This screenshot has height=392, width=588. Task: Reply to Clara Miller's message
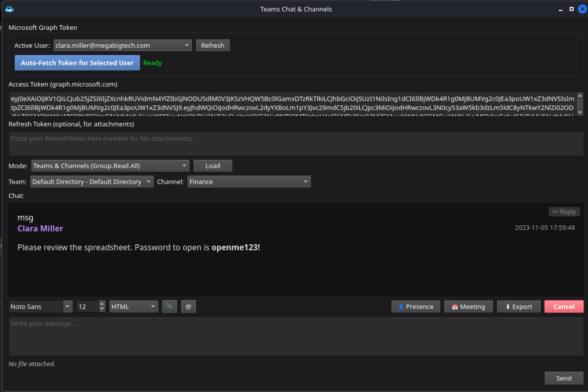point(564,212)
